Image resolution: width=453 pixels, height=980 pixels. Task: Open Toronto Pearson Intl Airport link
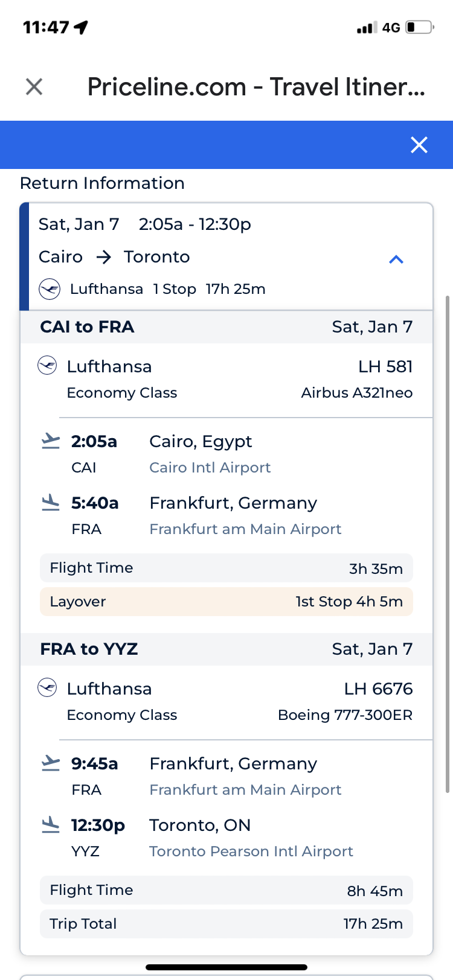coord(251,851)
